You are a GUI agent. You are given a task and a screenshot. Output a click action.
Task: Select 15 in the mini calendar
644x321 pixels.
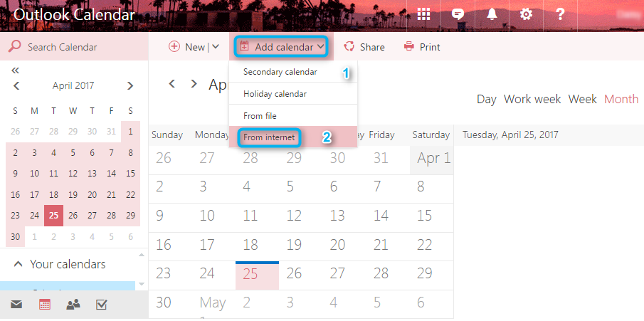click(x=131, y=174)
